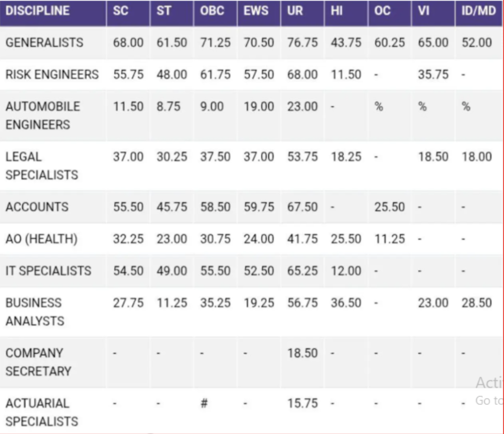Click Business Analysts ID/MD value 28.50
The height and width of the screenshot is (434, 504).
tap(477, 303)
